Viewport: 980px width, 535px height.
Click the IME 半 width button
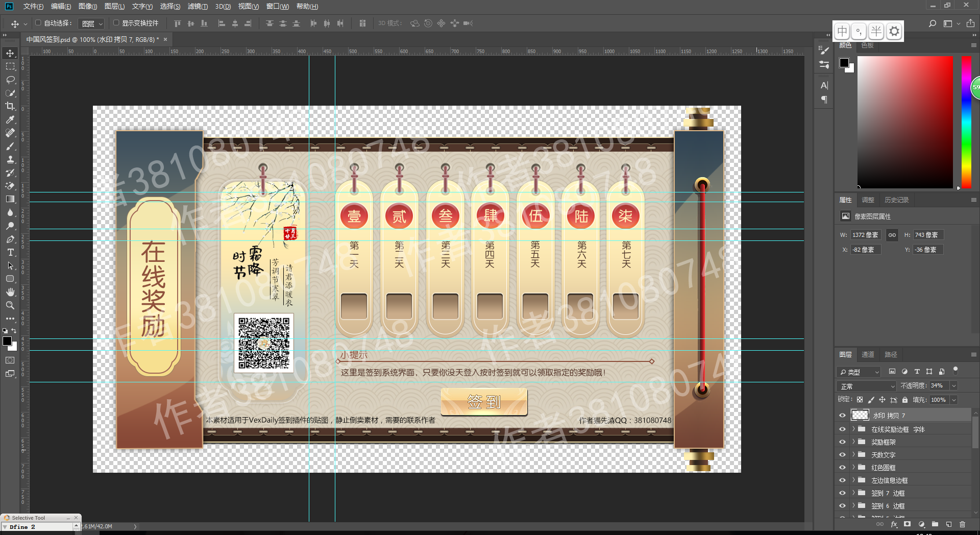point(876,31)
